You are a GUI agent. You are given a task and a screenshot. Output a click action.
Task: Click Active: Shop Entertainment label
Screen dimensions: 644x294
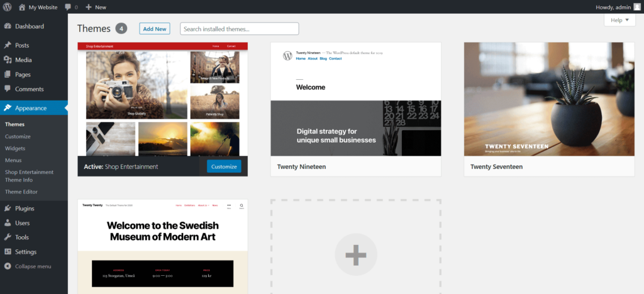tap(121, 167)
